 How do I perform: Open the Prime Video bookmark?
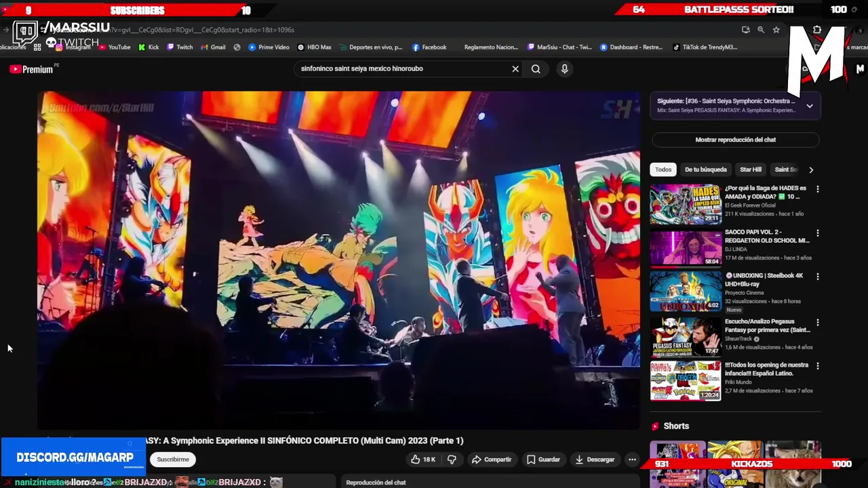[269, 47]
